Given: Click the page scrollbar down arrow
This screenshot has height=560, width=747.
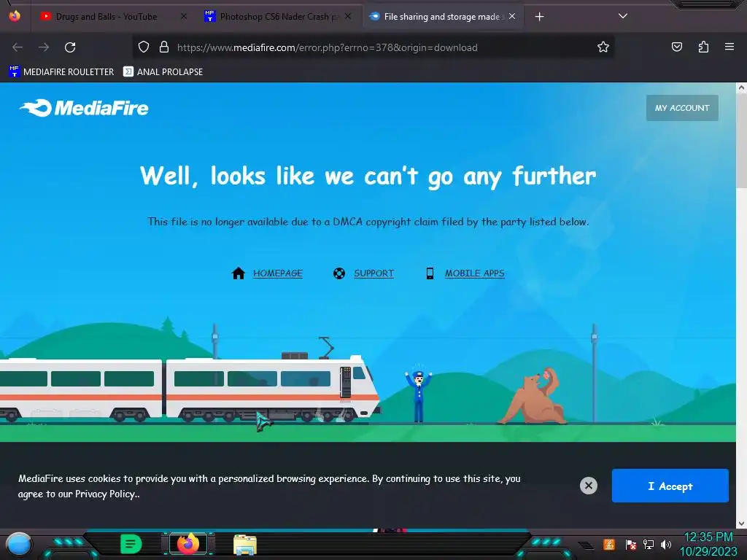Looking at the screenshot, I should click(x=741, y=524).
